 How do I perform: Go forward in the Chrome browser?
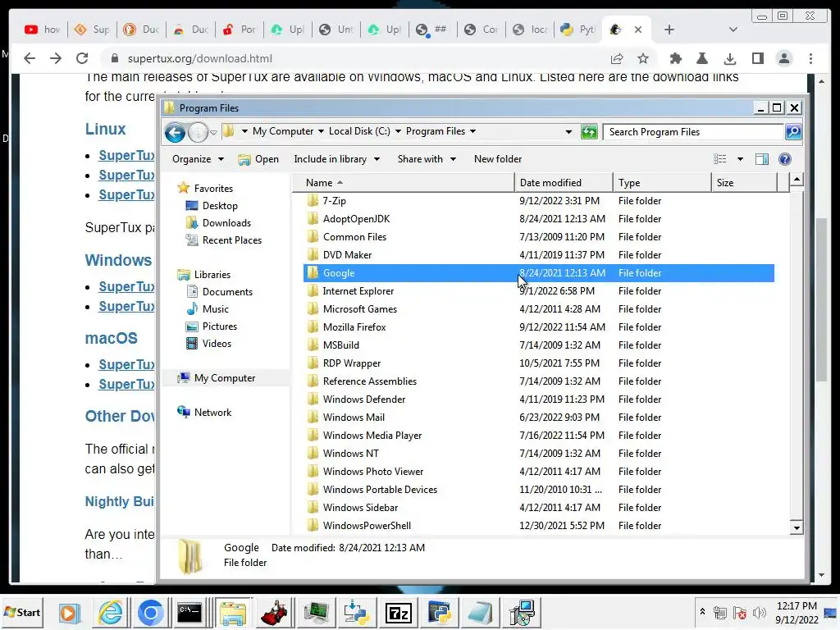pyautogui.click(x=56, y=58)
